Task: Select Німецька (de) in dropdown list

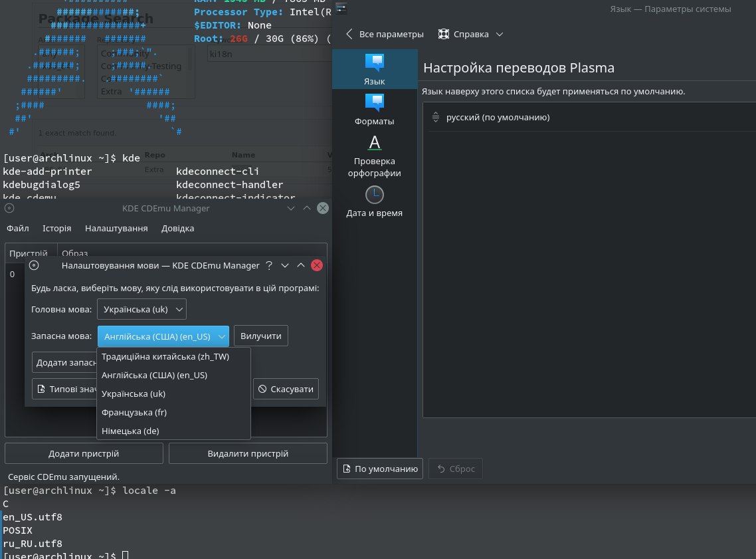Action: pyautogui.click(x=173, y=431)
